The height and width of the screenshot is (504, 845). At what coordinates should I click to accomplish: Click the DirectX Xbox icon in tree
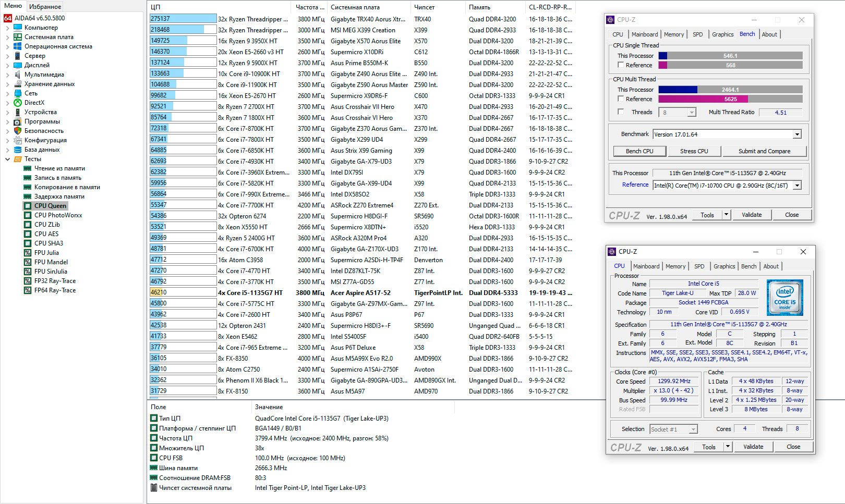[x=18, y=103]
